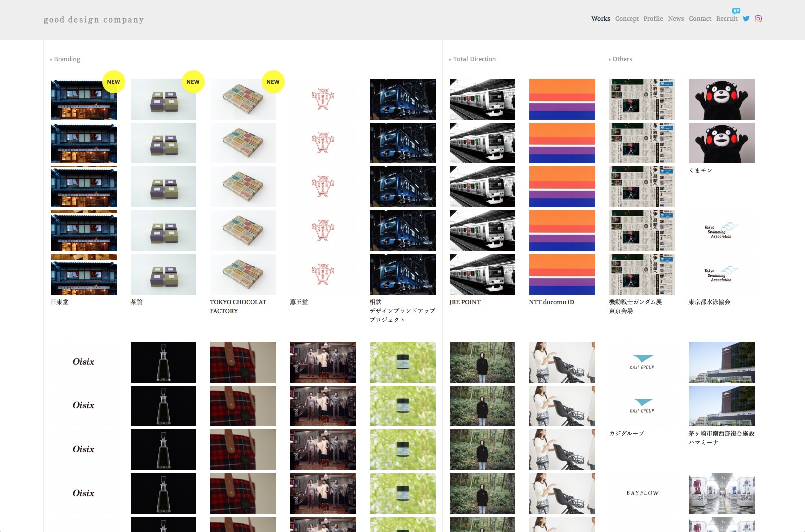Open the News page
Viewport: 805px width, 532px height.
pos(676,19)
